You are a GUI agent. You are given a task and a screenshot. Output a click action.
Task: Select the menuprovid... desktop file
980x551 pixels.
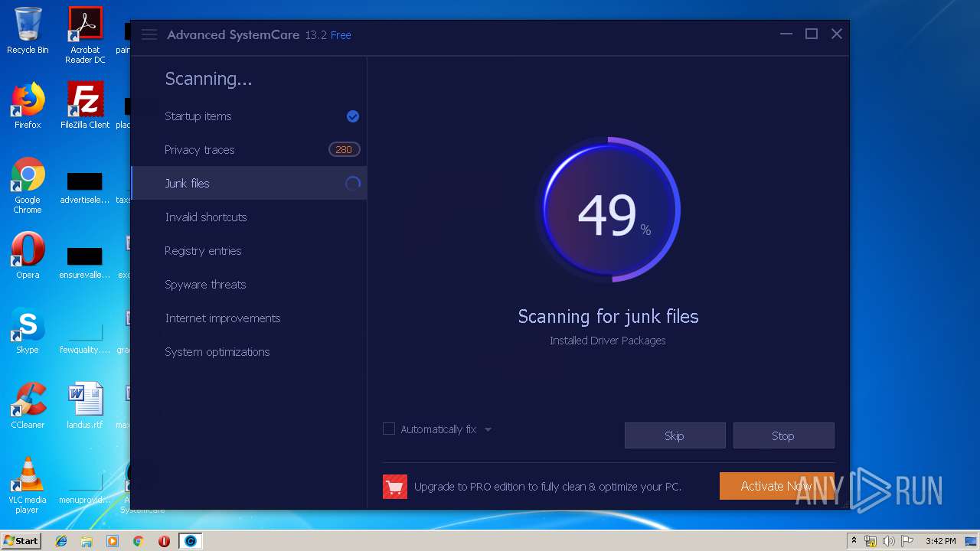click(85, 490)
